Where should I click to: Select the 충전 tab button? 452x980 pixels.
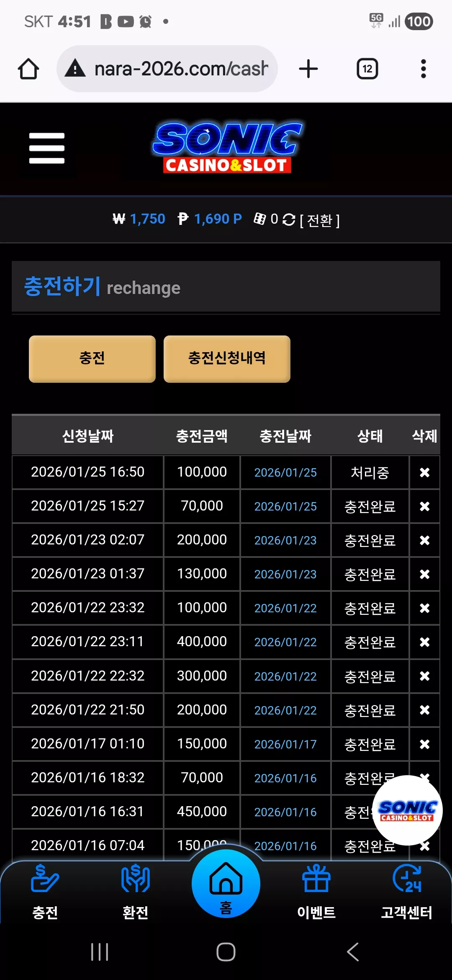92,359
